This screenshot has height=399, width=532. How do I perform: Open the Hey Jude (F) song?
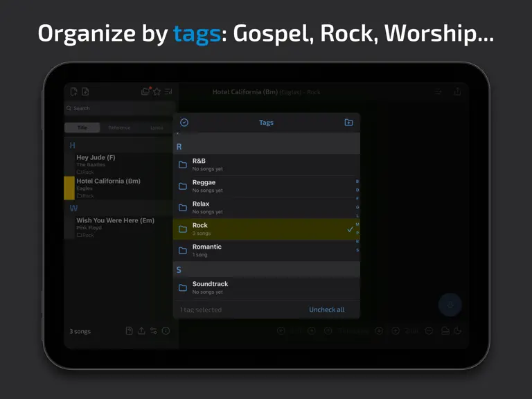pos(118,164)
